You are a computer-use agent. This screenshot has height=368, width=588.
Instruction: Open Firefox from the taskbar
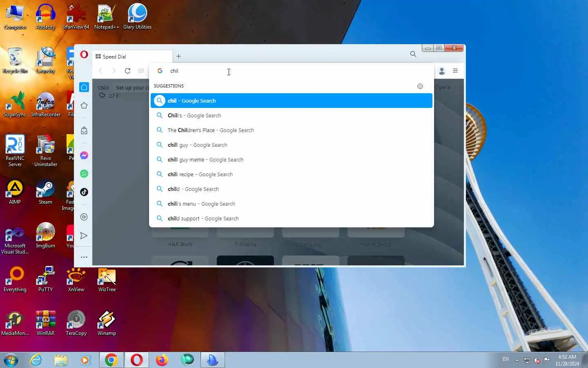[x=162, y=360]
